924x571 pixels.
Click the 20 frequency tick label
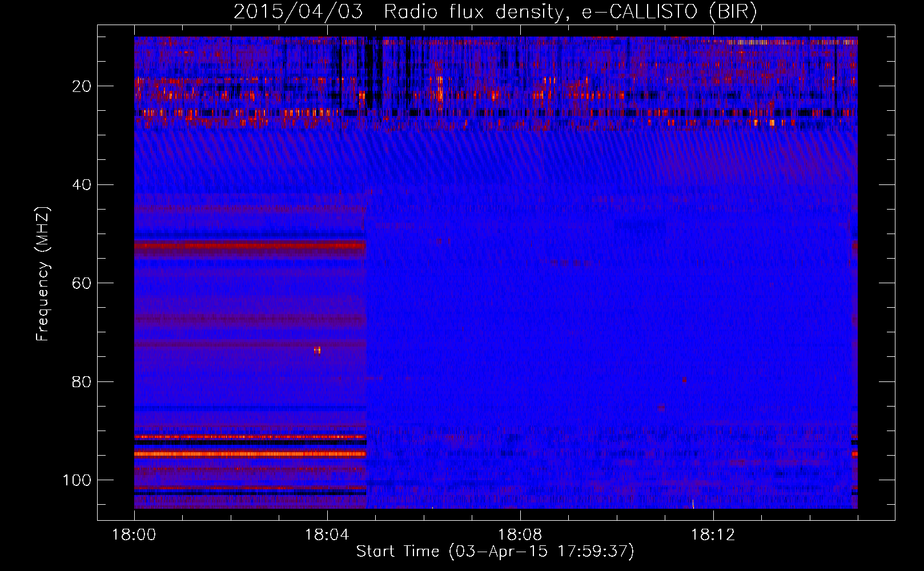pos(82,86)
